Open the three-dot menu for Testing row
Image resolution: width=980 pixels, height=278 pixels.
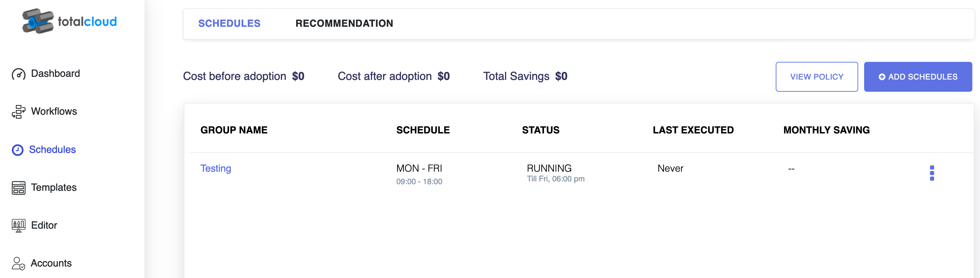click(932, 173)
